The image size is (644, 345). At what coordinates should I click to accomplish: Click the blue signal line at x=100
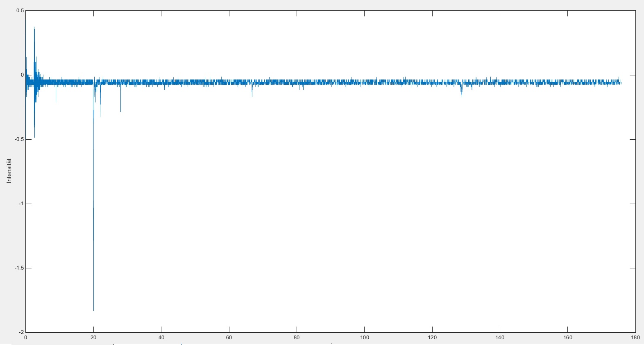(364, 82)
